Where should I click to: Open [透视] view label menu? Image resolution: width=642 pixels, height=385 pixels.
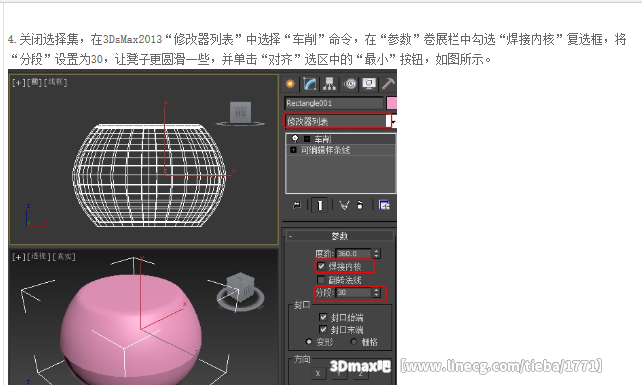coord(39,256)
